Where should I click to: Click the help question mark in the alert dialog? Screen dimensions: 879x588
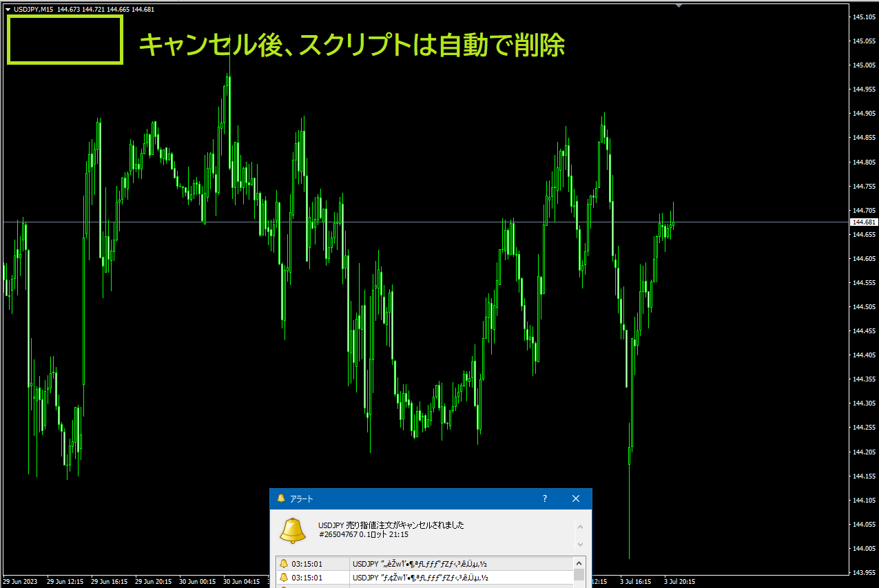[544, 498]
